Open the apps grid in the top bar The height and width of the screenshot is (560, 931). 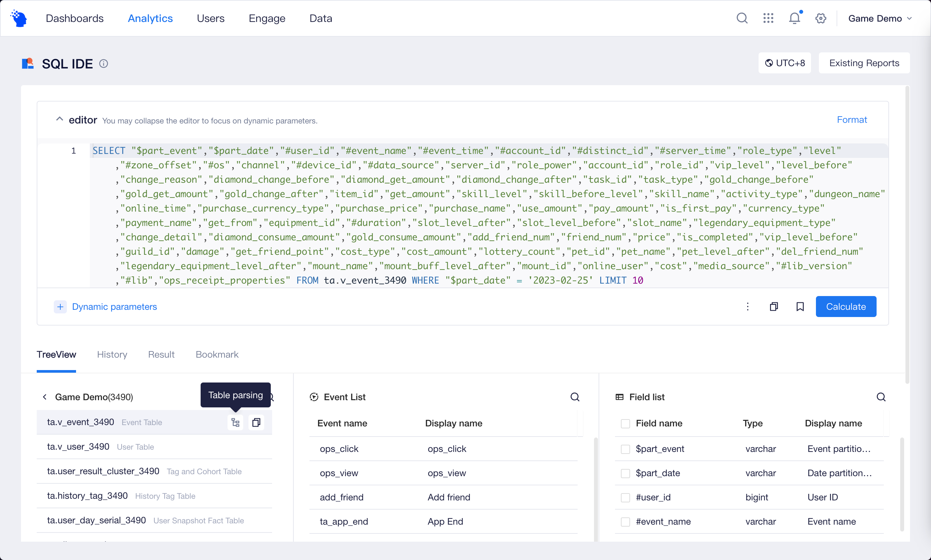pyautogui.click(x=768, y=18)
